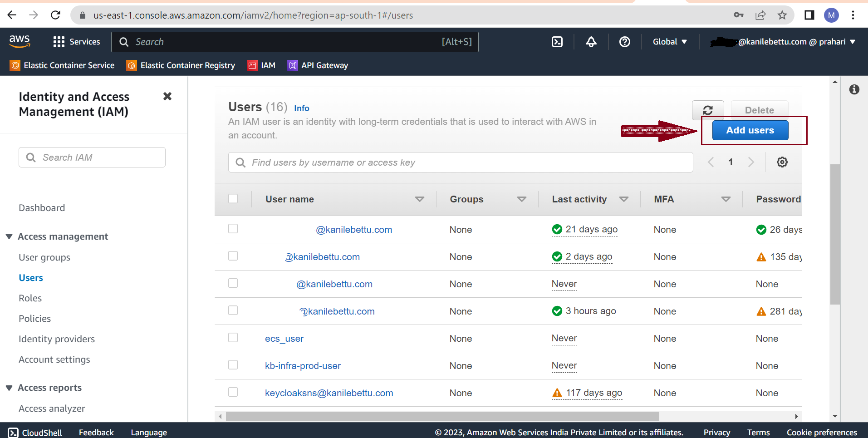
Task: Select the user active 21 days ago
Action: point(233,228)
